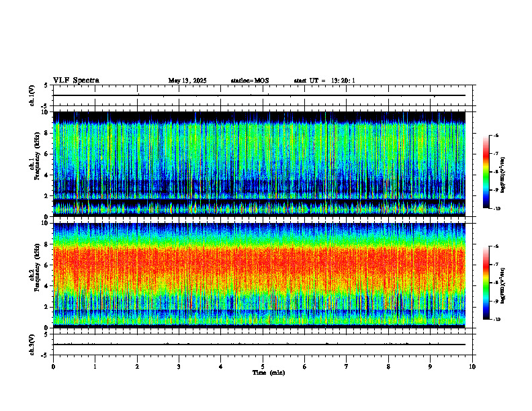Click time axis tick label '7'
The image size is (532, 411).
(x=347, y=367)
